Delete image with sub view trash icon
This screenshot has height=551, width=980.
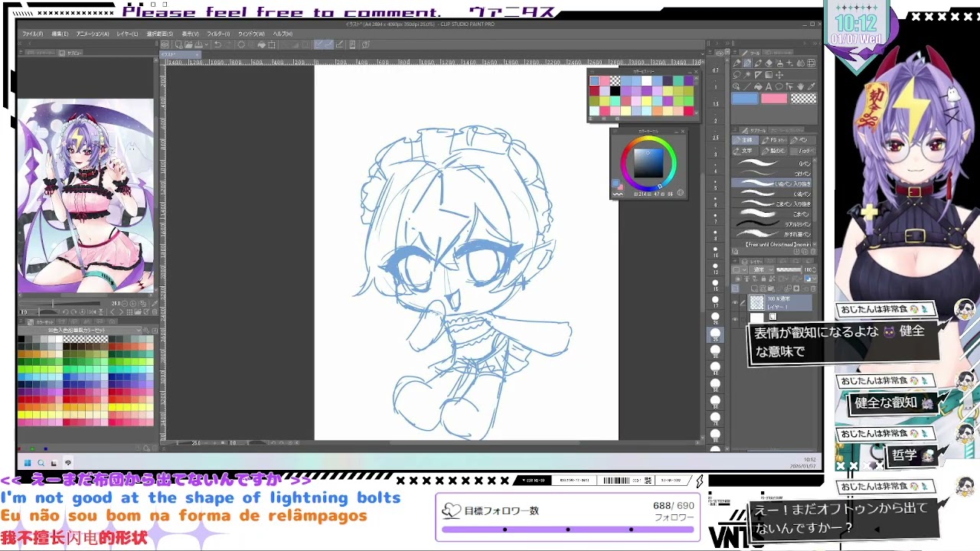[155, 312]
